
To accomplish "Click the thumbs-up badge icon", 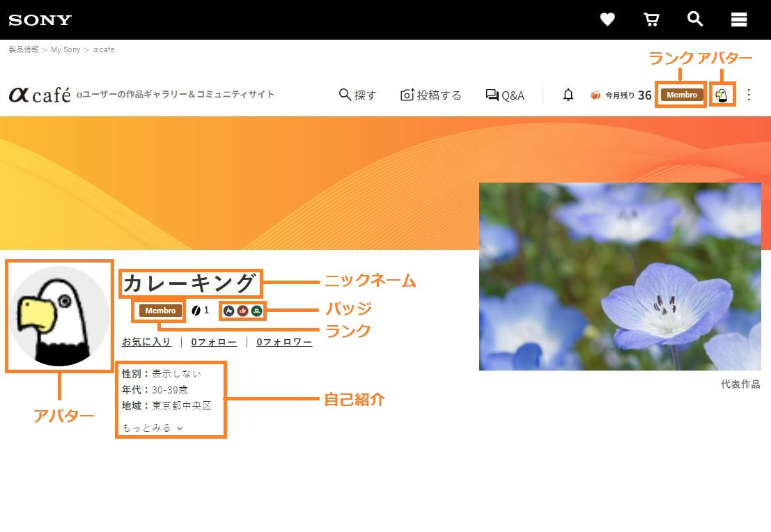I will coord(242,311).
